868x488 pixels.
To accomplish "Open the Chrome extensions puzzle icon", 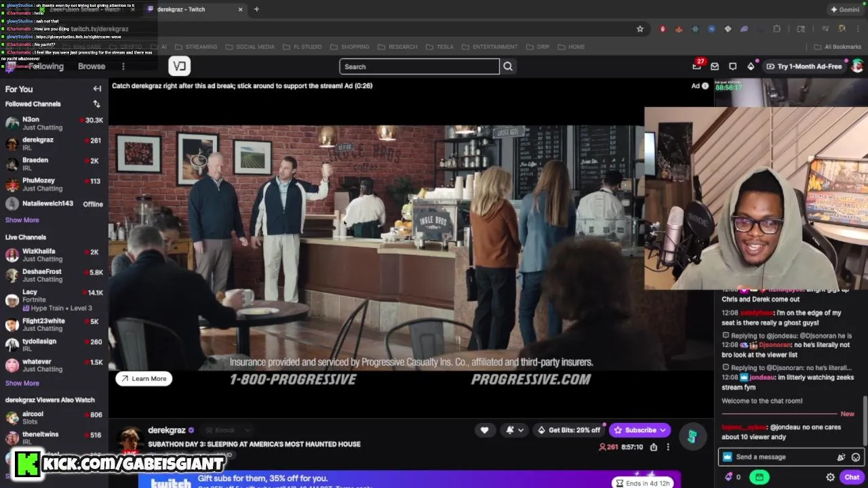I will pos(777,29).
